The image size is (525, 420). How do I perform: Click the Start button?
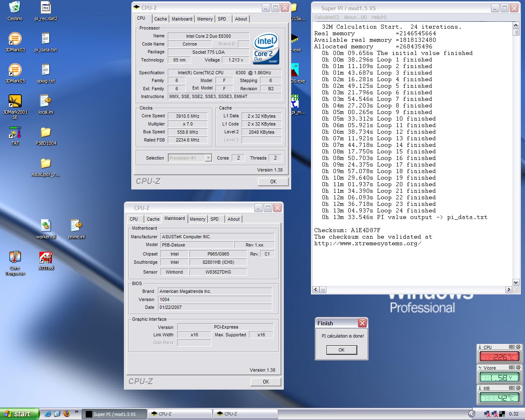[20, 414]
